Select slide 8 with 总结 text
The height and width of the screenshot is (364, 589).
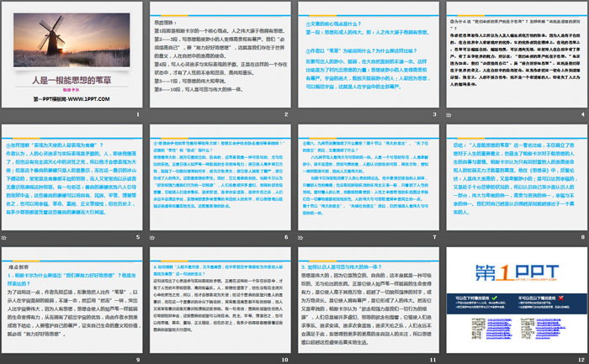click(514, 172)
